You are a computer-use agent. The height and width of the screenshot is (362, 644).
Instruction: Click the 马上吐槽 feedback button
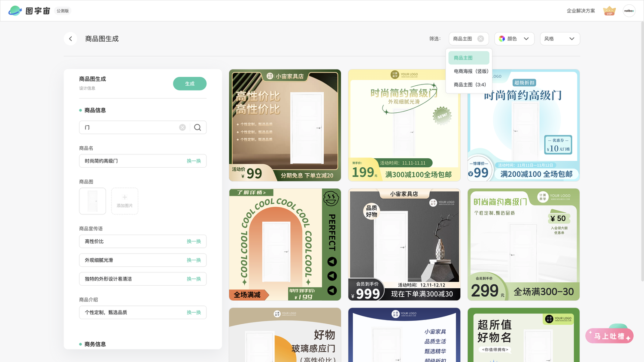tap(609, 336)
